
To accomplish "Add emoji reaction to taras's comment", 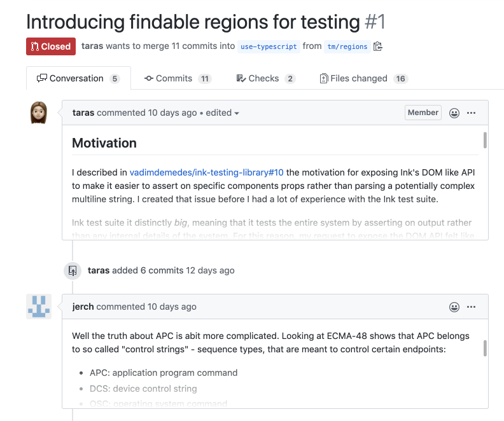I will coord(454,113).
